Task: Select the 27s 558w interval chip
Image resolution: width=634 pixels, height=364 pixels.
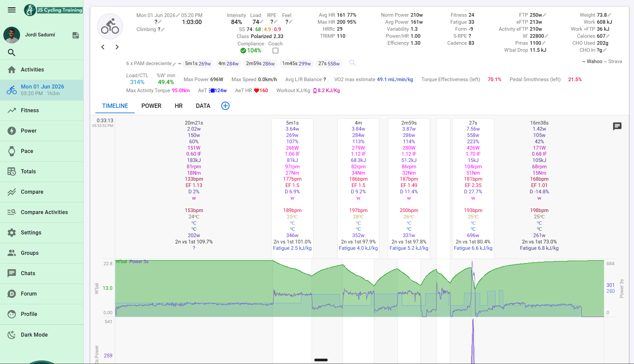Action: click(329, 63)
